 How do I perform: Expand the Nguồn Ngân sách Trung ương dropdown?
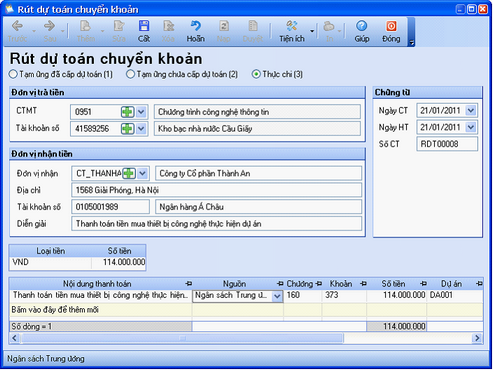(x=277, y=296)
